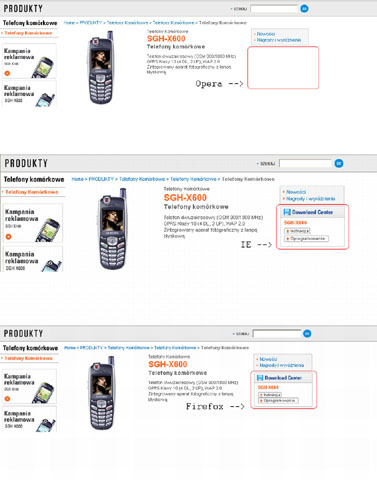377x480 pixels.
Task: Click blue search go button in Opera-labeled render
Action: point(304,8)
